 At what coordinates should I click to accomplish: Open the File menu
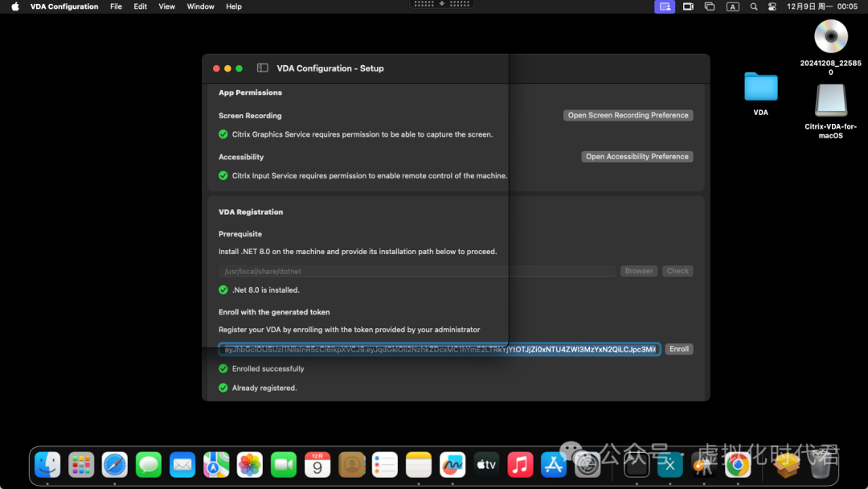[x=116, y=6]
